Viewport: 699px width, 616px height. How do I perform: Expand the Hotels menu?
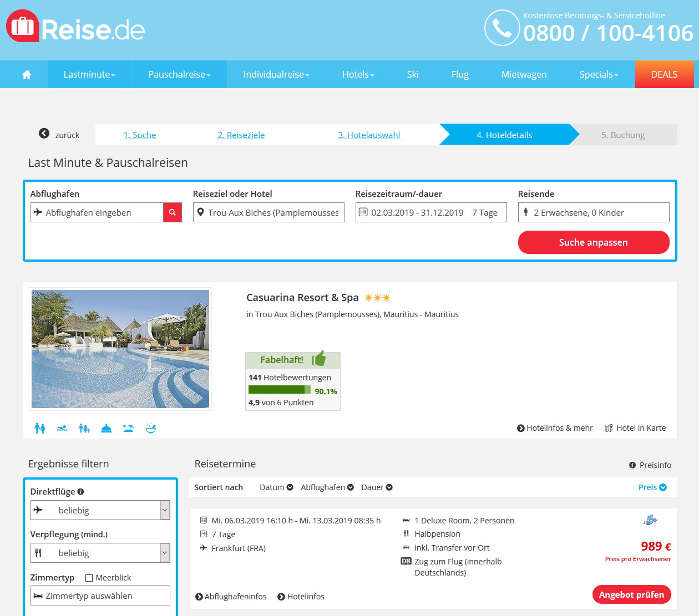[x=358, y=74]
